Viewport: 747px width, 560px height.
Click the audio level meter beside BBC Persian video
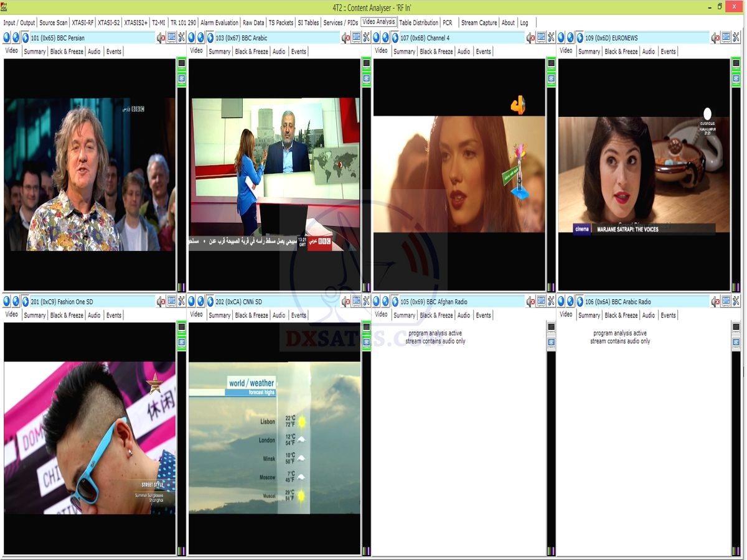(x=181, y=187)
